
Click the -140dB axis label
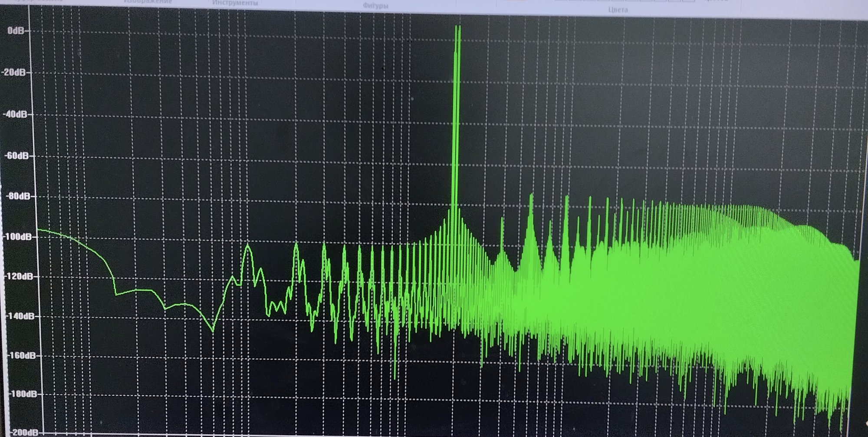pos(20,316)
